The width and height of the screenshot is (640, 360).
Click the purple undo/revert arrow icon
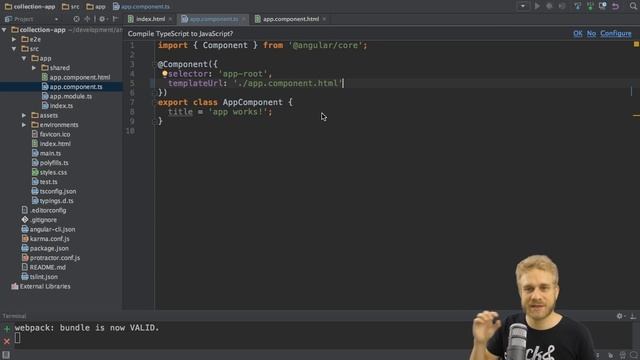(x=615, y=6)
